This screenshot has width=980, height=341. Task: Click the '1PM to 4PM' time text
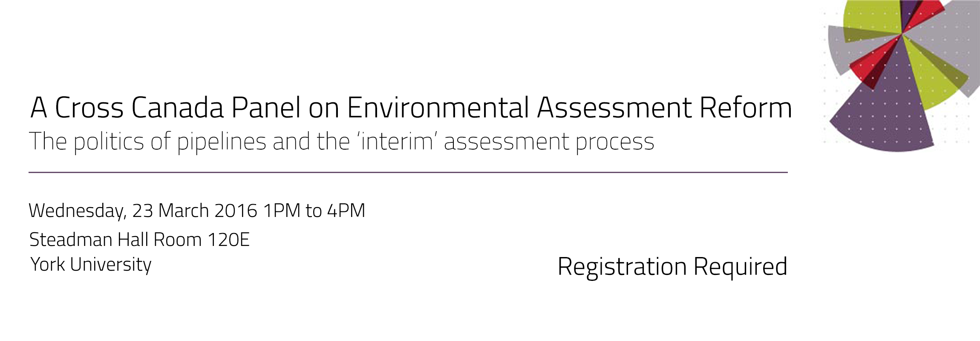[x=314, y=211]
